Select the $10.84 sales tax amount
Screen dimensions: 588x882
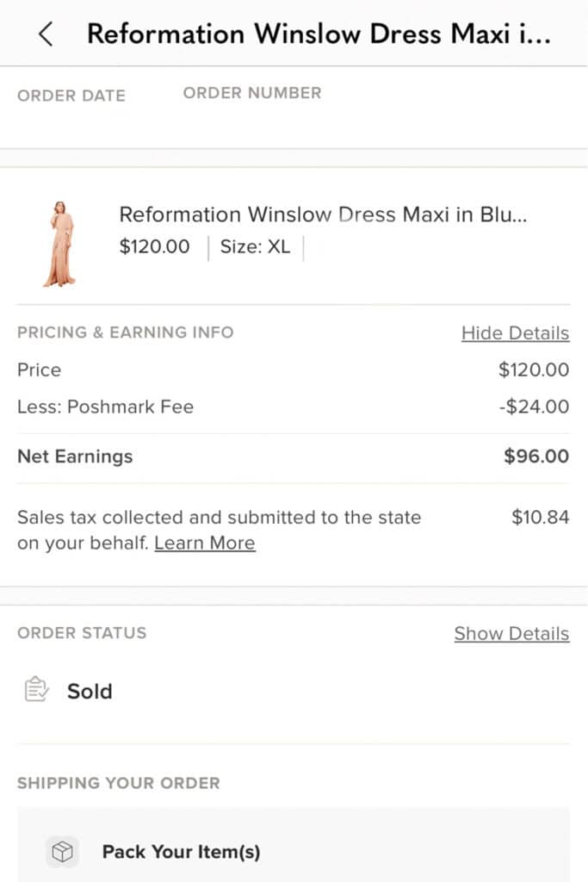[540, 517]
